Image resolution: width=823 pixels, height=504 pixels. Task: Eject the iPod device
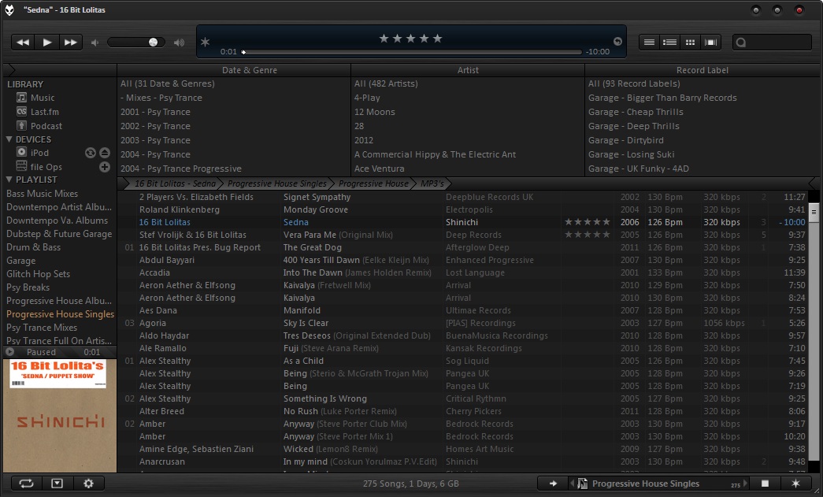click(105, 153)
